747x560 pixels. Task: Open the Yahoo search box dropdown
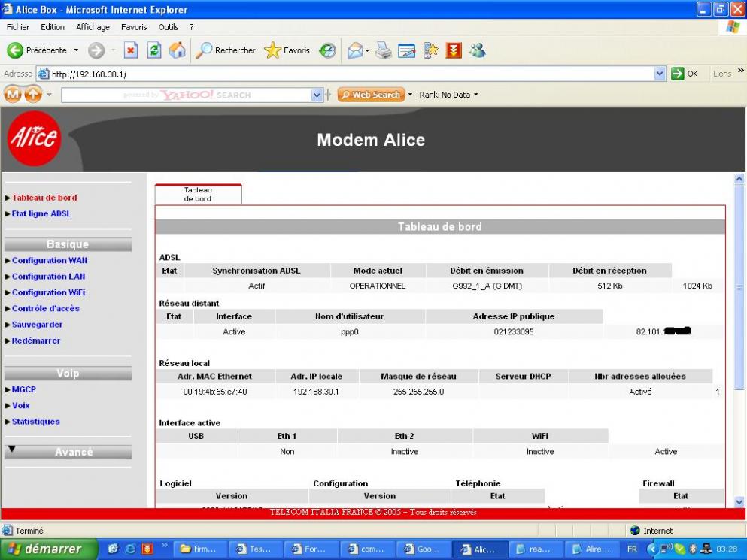[317, 95]
